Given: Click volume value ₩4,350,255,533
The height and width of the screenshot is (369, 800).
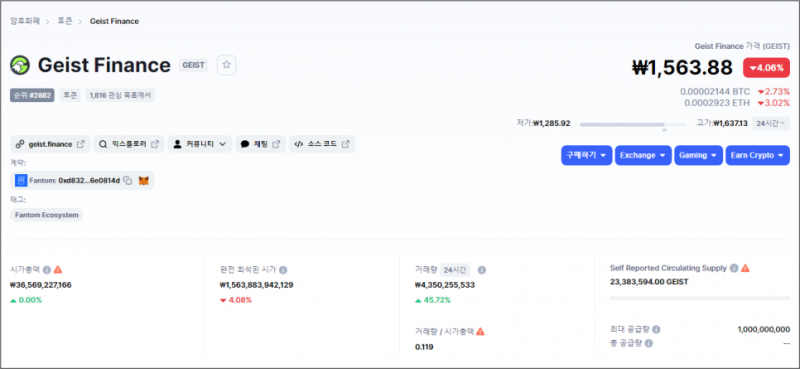Looking at the screenshot, I should [445, 285].
